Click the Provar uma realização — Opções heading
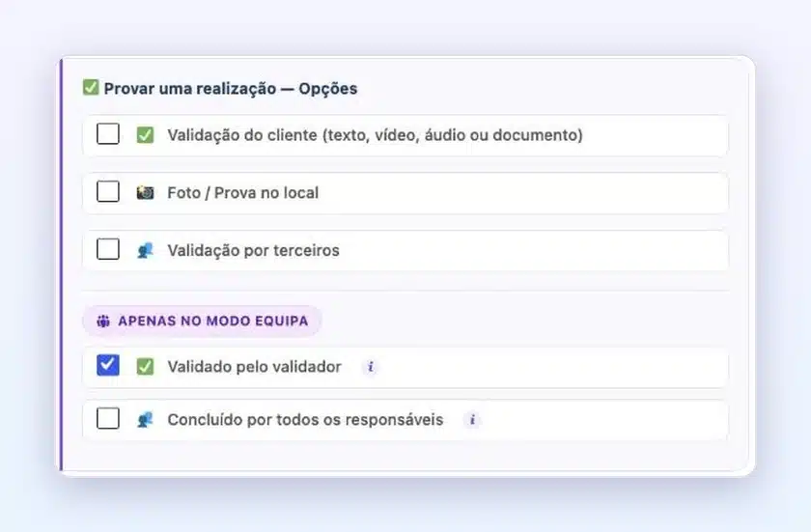The height and width of the screenshot is (532, 811). pos(231,89)
